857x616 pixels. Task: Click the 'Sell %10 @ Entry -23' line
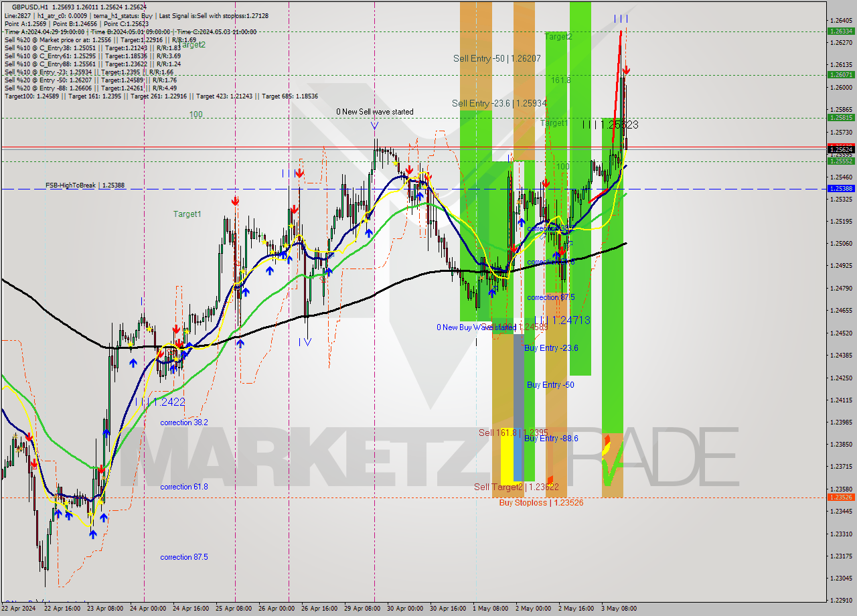tap(89, 72)
